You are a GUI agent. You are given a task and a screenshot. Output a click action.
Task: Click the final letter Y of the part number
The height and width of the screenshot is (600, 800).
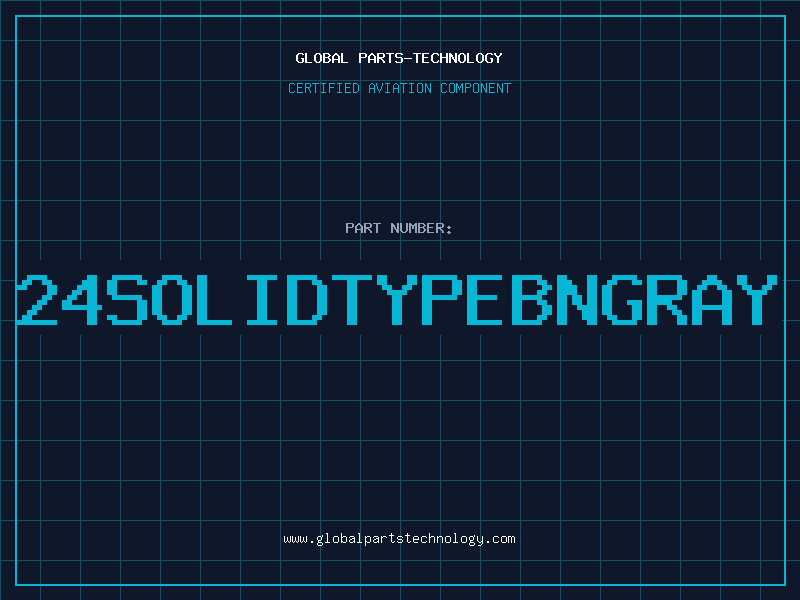click(x=755, y=299)
